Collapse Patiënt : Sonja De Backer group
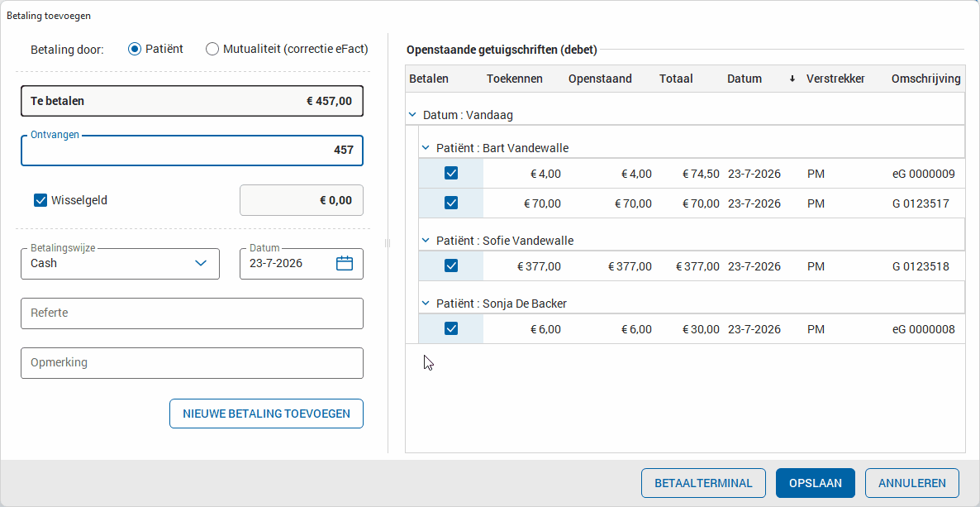Image resolution: width=980 pixels, height=507 pixels. tap(426, 303)
